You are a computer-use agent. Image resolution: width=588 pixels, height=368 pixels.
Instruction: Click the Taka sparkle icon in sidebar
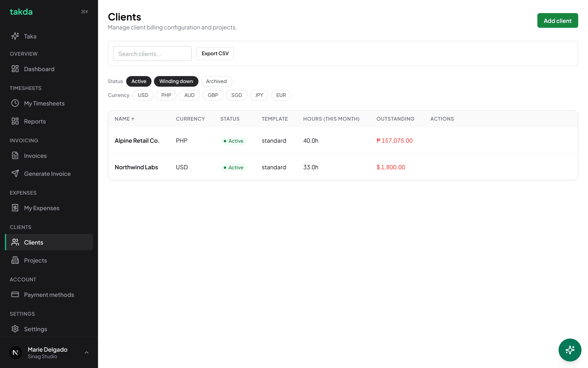point(15,36)
